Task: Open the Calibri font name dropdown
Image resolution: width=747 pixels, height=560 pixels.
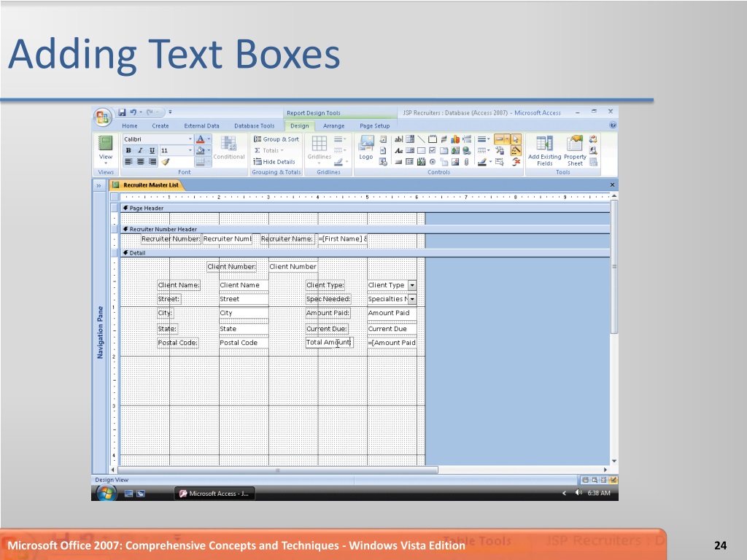Action: [x=190, y=139]
